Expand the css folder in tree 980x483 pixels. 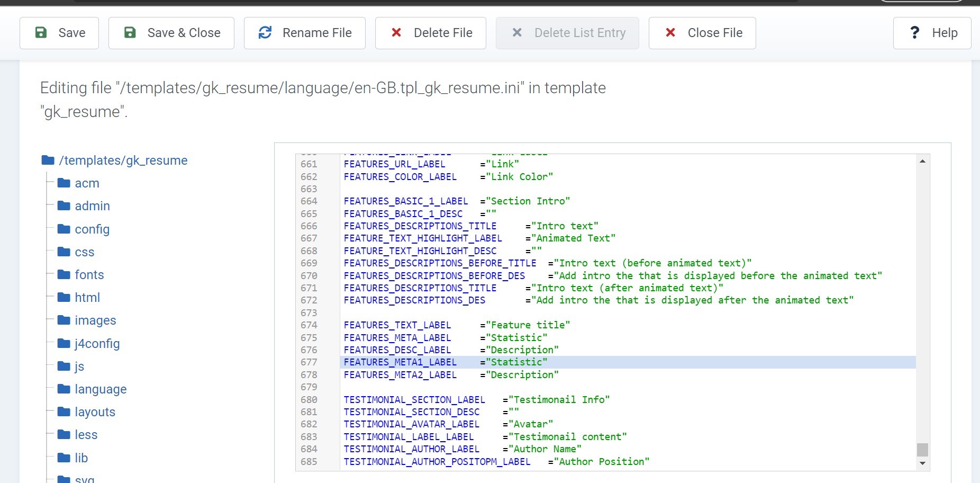[84, 252]
